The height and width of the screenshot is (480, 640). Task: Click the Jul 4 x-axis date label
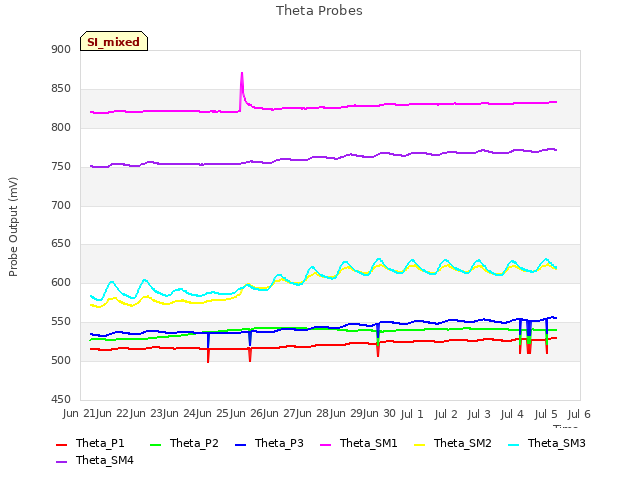512,414
